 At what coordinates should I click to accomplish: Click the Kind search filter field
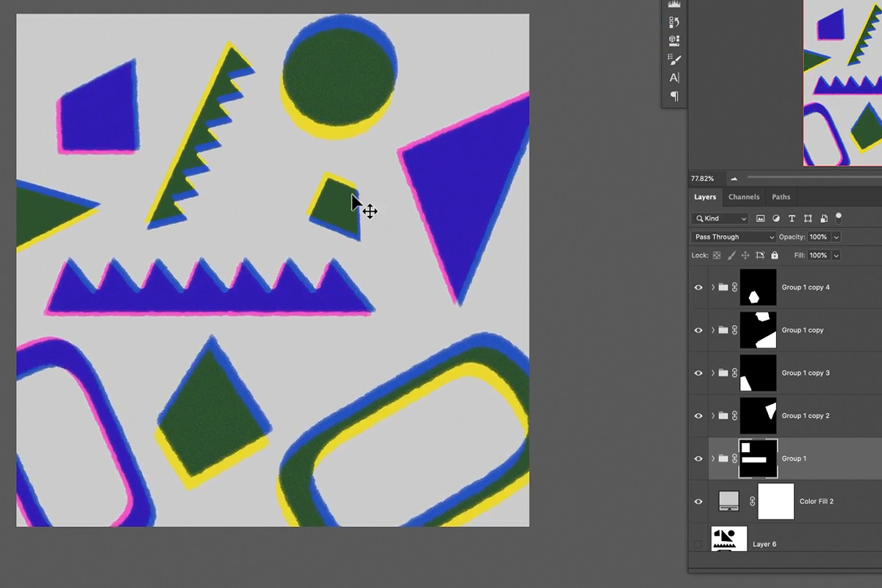point(719,218)
